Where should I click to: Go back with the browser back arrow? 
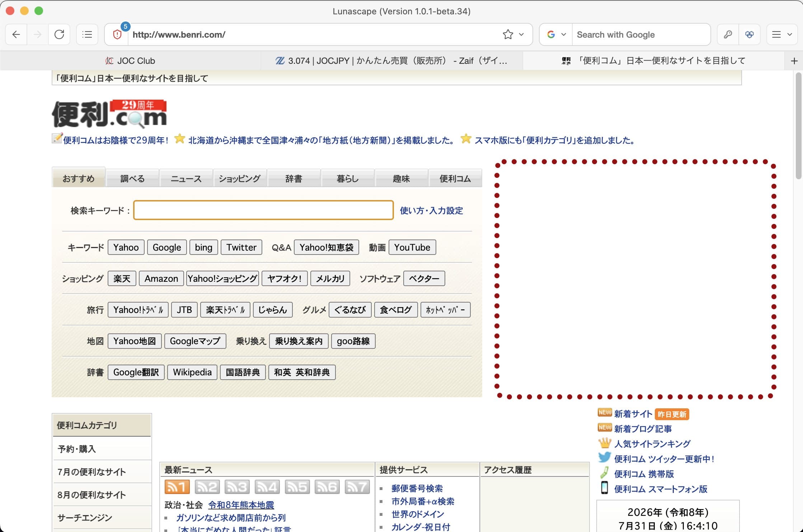tap(16, 34)
